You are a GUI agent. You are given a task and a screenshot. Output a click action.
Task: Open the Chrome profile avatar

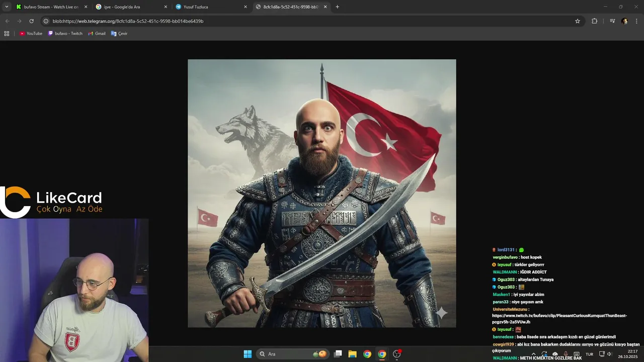(624, 21)
